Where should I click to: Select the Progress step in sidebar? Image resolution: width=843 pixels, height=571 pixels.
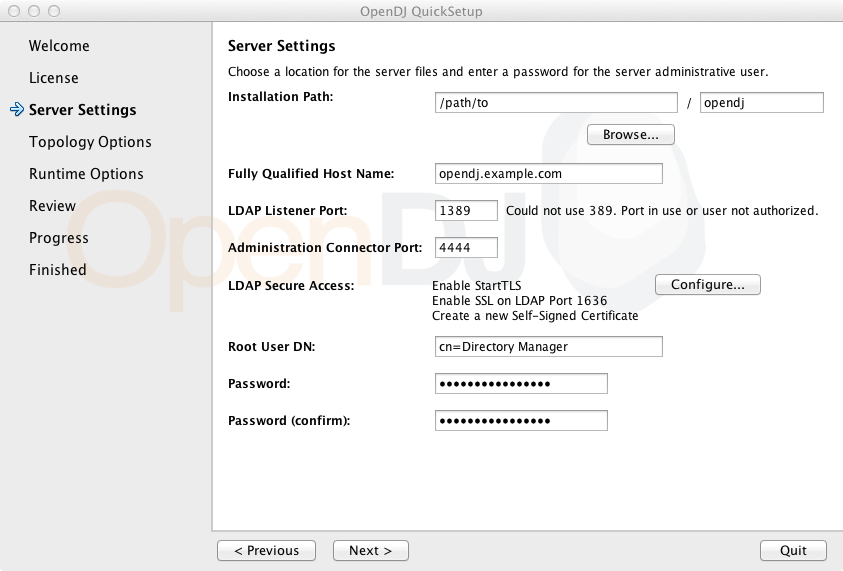(59, 238)
